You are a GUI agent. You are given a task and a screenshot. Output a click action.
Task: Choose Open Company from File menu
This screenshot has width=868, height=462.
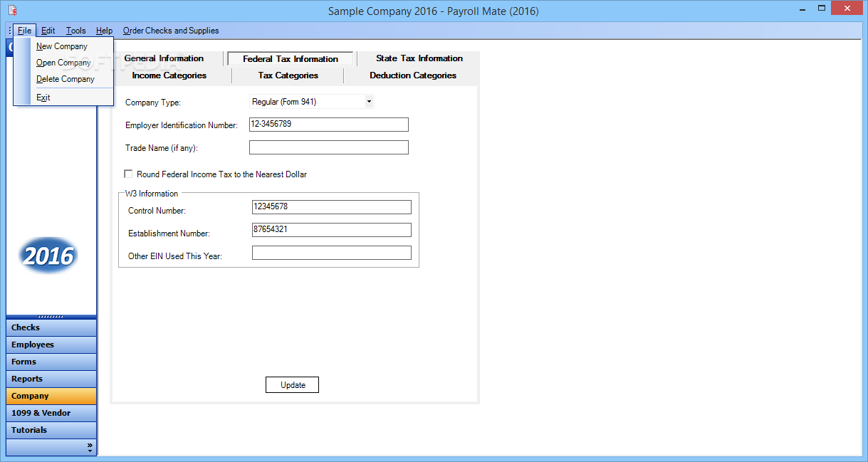pyautogui.click(x=64, y=63)
